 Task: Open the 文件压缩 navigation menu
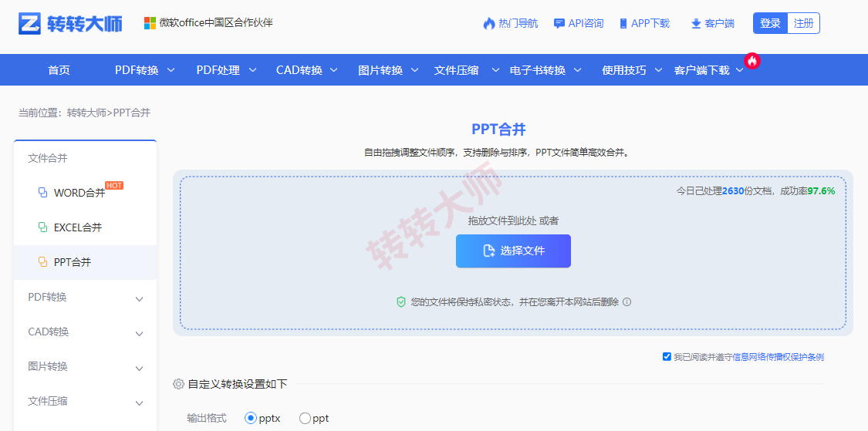(456, 70)
